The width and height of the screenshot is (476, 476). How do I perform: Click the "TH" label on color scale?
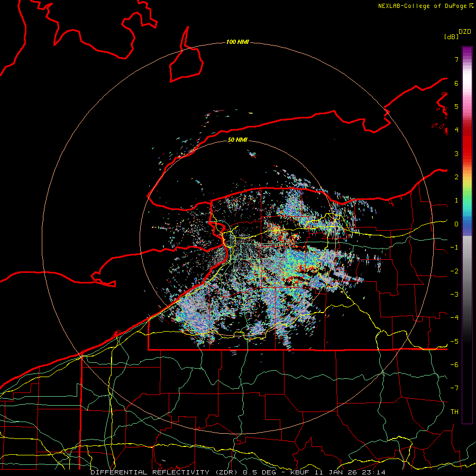pyautogui.click(x=454, y=411)
